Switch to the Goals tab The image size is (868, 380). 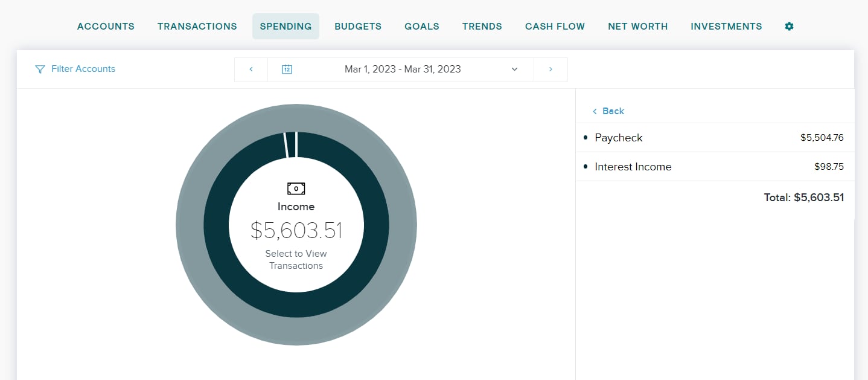(422, 27)
